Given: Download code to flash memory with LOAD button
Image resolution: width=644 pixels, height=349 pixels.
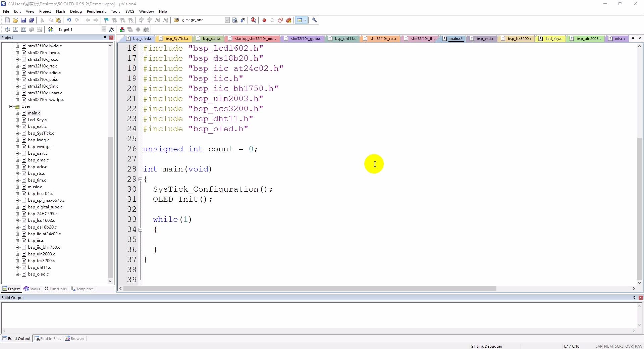Looking at the screenshot, I should [50, 29].
